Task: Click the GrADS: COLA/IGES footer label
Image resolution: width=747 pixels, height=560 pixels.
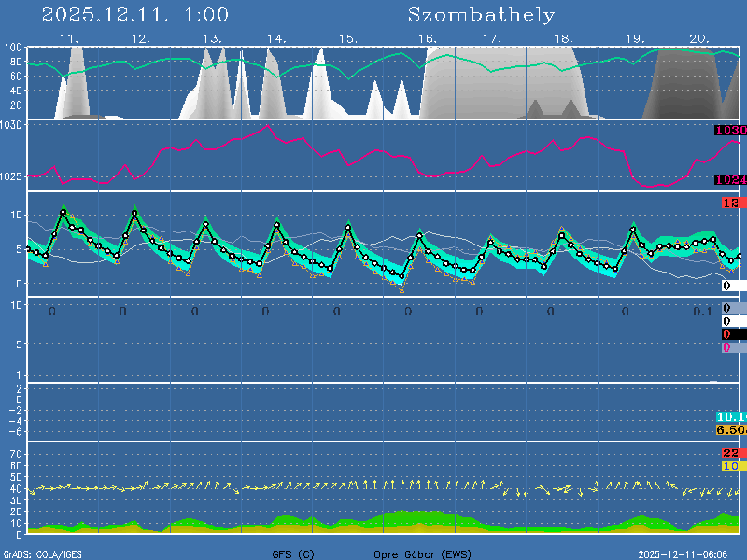Action: coord(42,554)
